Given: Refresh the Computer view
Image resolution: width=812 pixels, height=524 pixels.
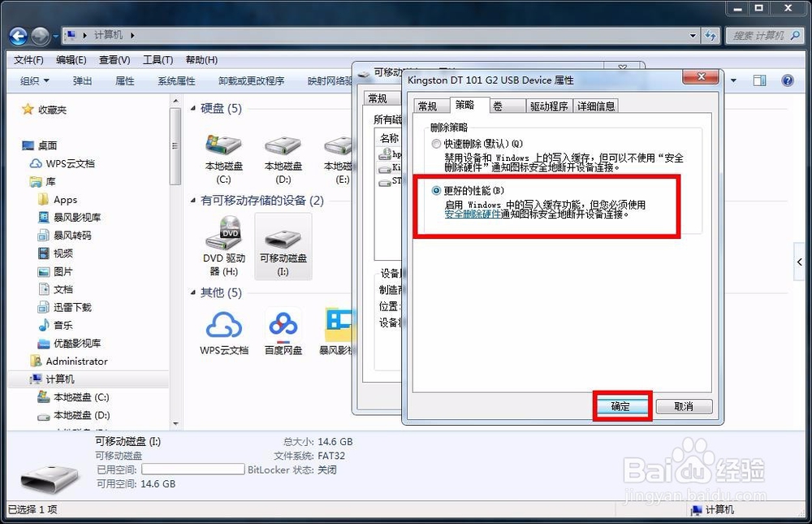Looking at the screenshot, I should point(710,36).
